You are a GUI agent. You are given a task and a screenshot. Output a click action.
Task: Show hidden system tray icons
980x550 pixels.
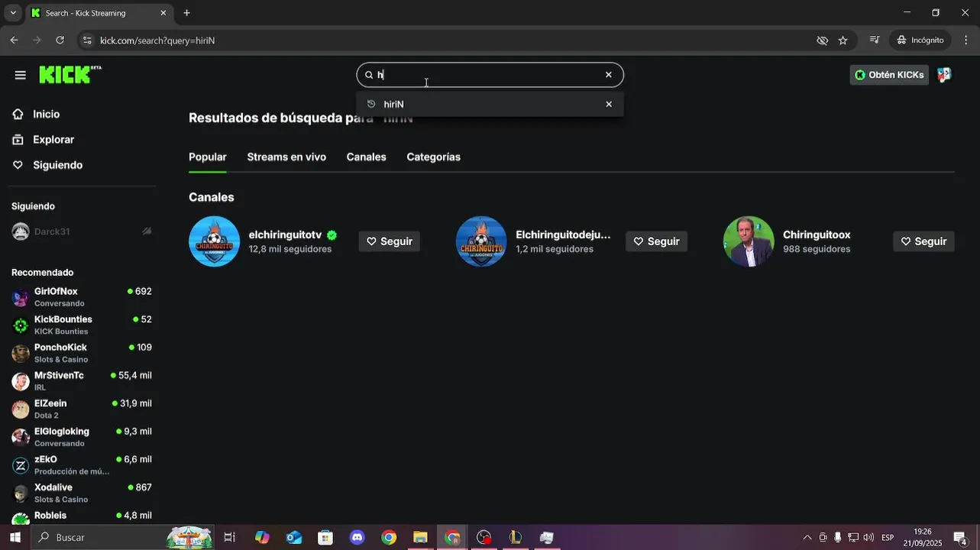(807, 538)
